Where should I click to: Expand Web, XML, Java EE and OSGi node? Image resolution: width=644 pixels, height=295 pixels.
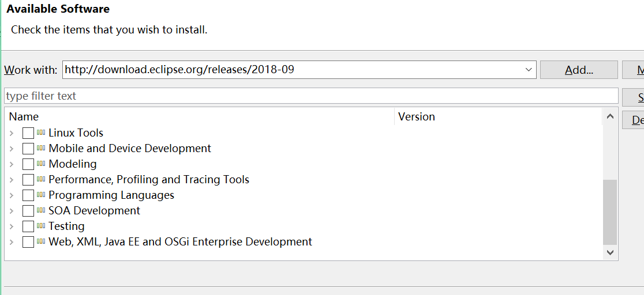pyautogui.click(x=12, y=242)
